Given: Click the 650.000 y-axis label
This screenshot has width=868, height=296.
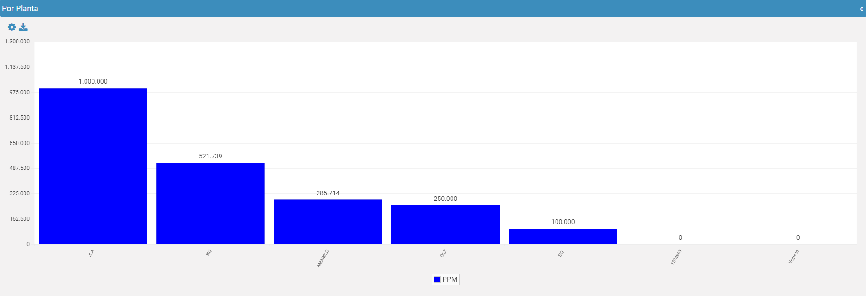Looking at the screenshot, I should (19, 143).
